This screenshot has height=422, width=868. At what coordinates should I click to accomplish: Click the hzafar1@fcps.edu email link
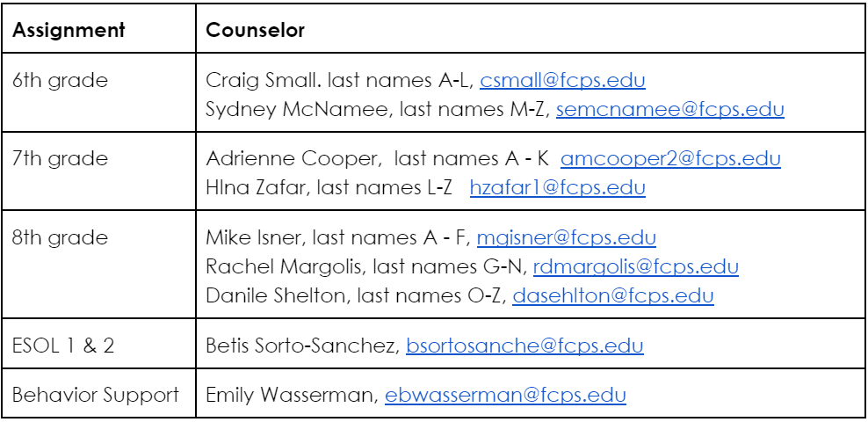pyautogui.click(x=557, y=187)
